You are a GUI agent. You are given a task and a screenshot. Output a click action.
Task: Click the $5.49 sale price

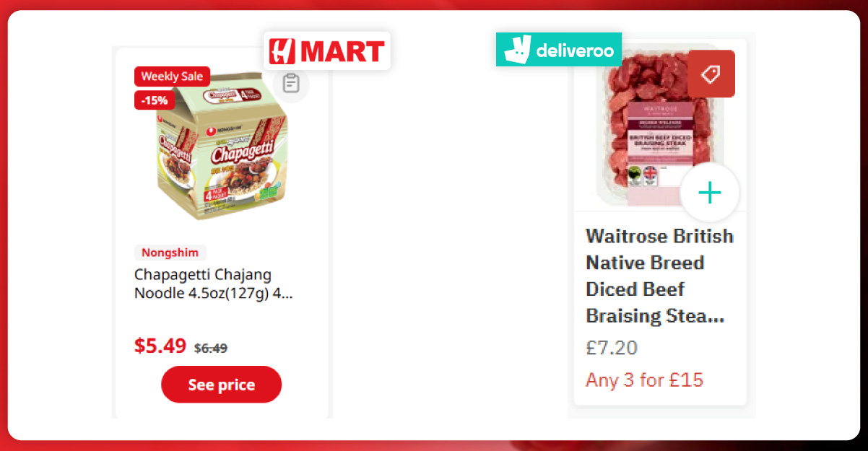coord(160,346)
